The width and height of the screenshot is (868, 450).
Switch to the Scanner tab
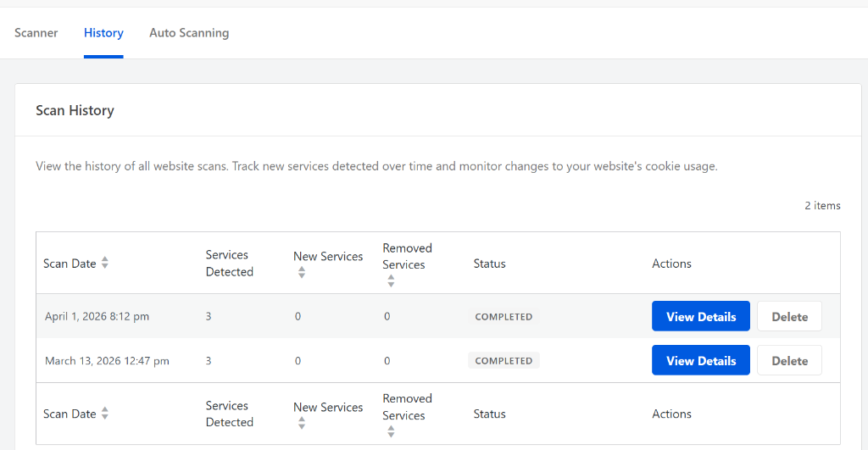tap(36, 33)
